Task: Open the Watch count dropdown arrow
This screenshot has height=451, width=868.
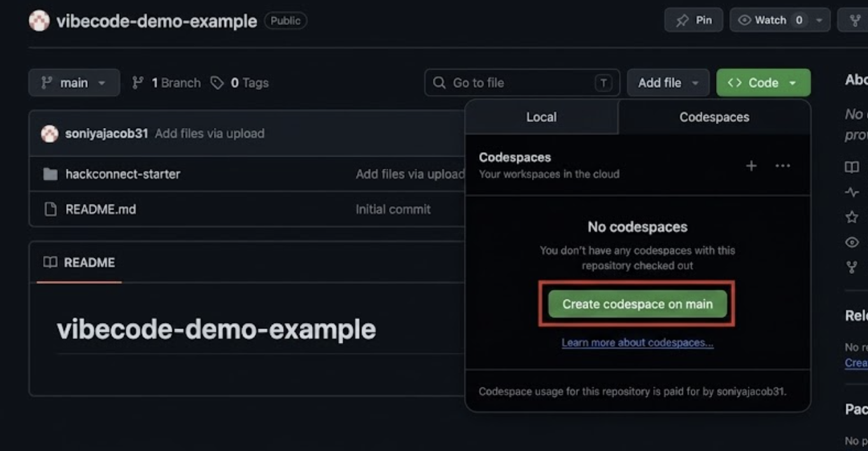Action: [818, 20]
